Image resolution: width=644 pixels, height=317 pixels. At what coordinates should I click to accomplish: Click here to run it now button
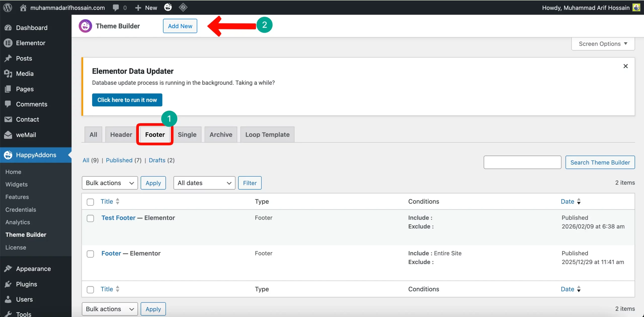[127, 100]
